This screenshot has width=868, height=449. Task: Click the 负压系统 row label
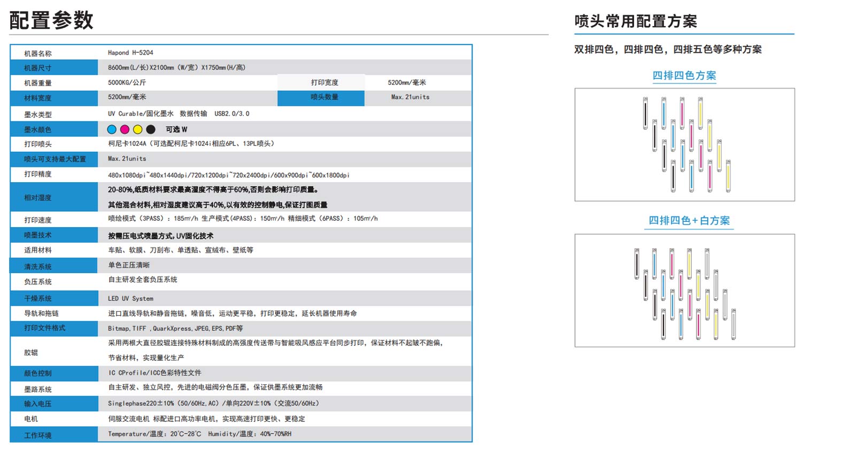coord(38,282)
